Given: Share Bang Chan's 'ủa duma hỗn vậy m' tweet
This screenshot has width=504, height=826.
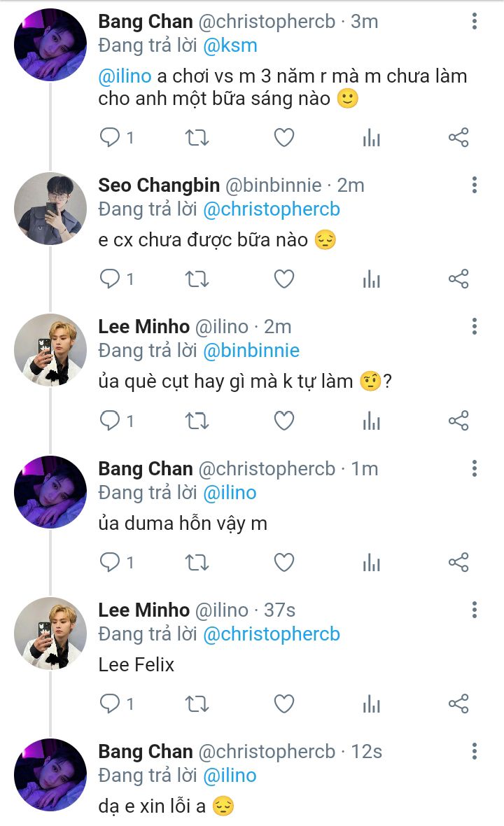Looking at the screenshot, I should (x=458, y=562).
